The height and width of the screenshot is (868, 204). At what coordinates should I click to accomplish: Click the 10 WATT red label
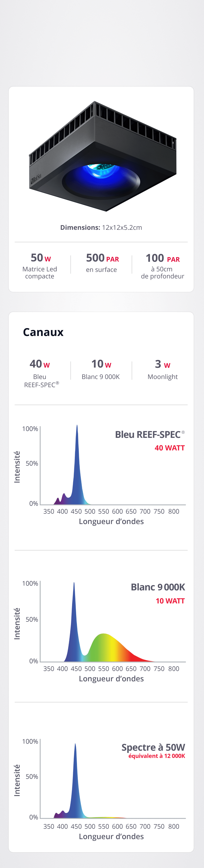coord(170,601)
